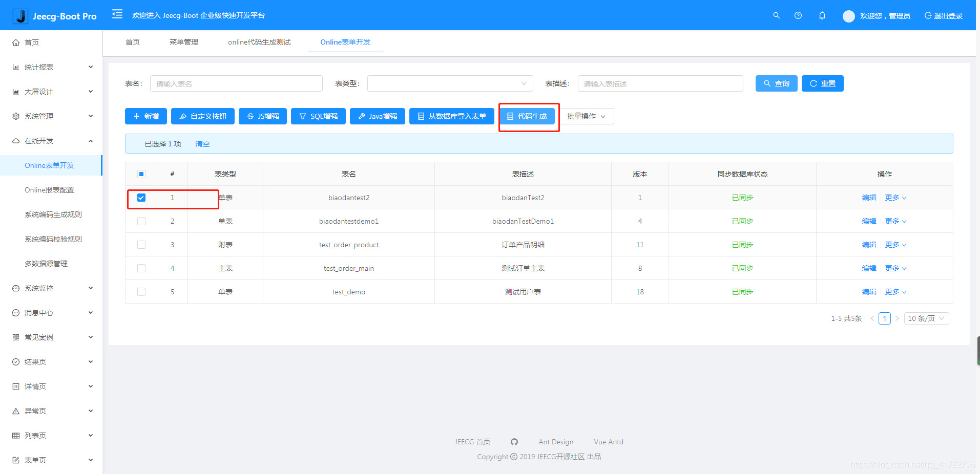
Task: Open the Ant Design footer link
Action: tap(556, 442)
